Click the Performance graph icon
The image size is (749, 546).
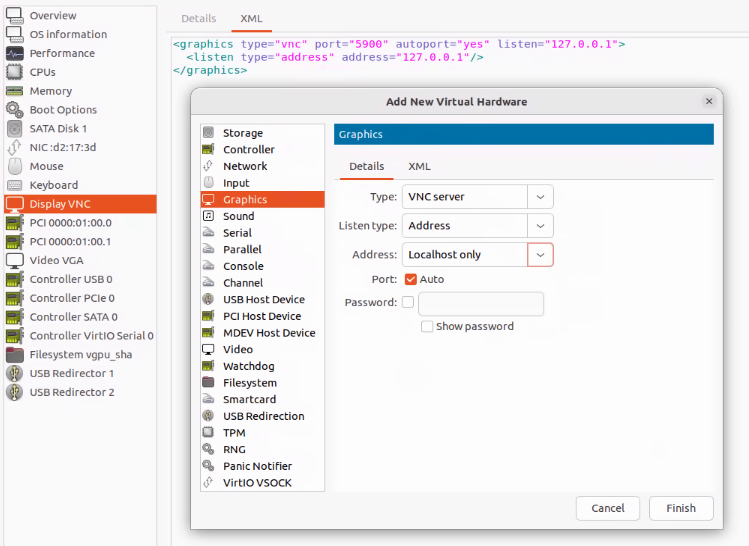14,53
